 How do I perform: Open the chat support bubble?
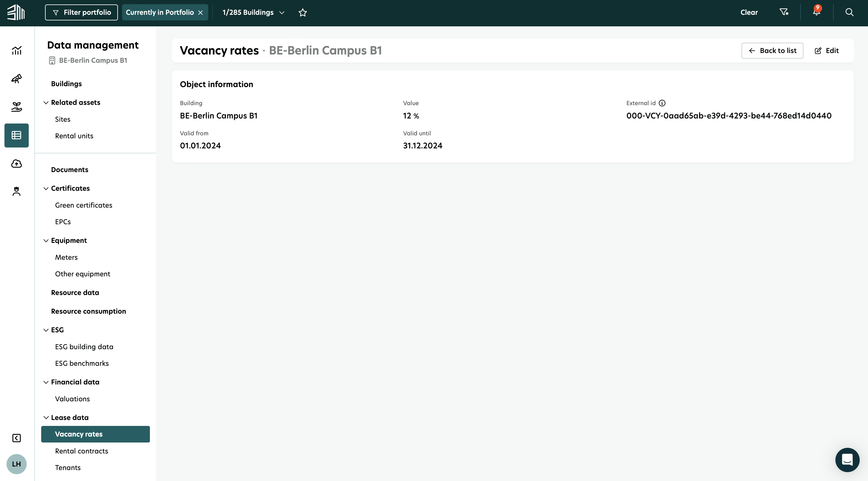[x=847, y=459]
